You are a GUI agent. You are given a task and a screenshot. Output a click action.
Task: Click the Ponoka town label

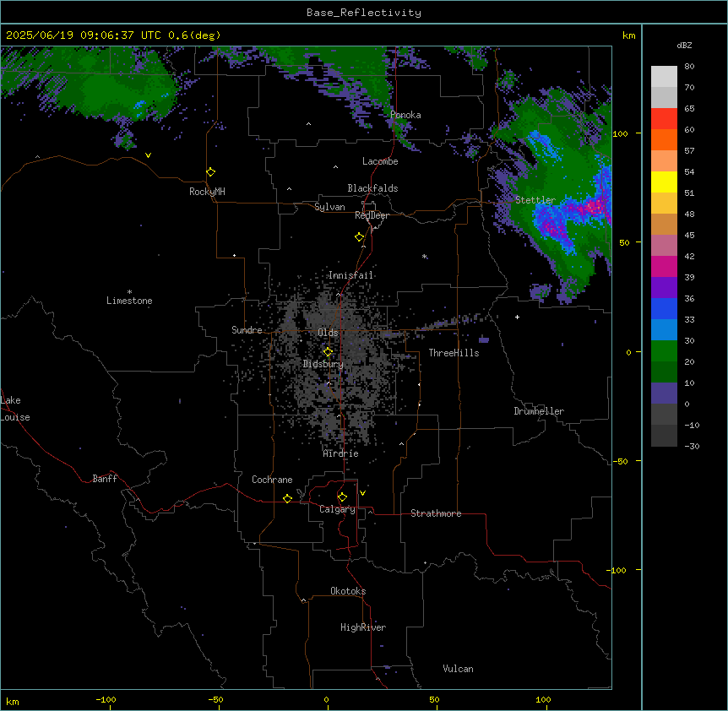pos(405,115)
